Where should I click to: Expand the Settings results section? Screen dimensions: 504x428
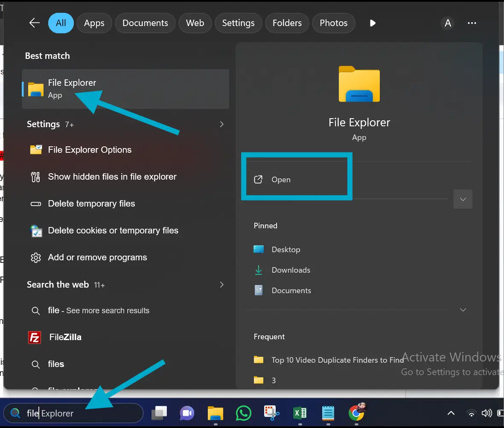[221, 124]
